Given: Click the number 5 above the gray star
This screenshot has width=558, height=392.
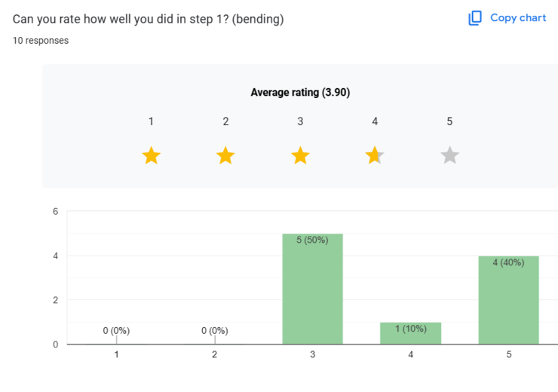Looking at the screenshot, I should 449,121.
